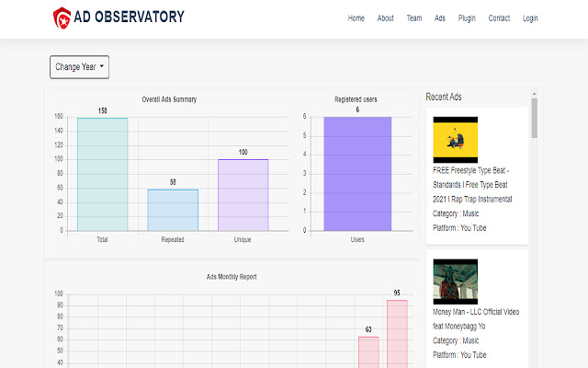This screenshot has height=368, width=588.
Task: Navigate to the Team section
Action: 414,18
